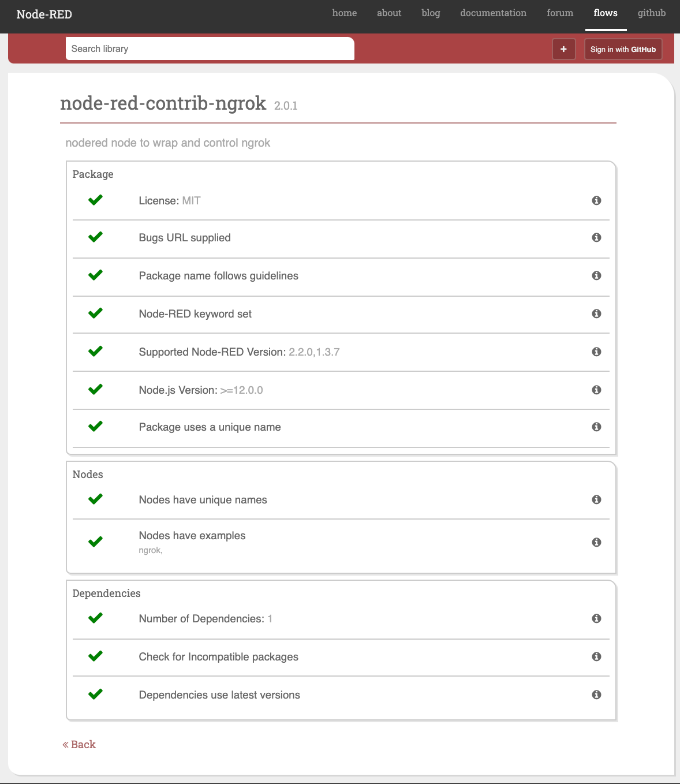Click checkmark beside Check for Incompatible packages

coord(95,656)
